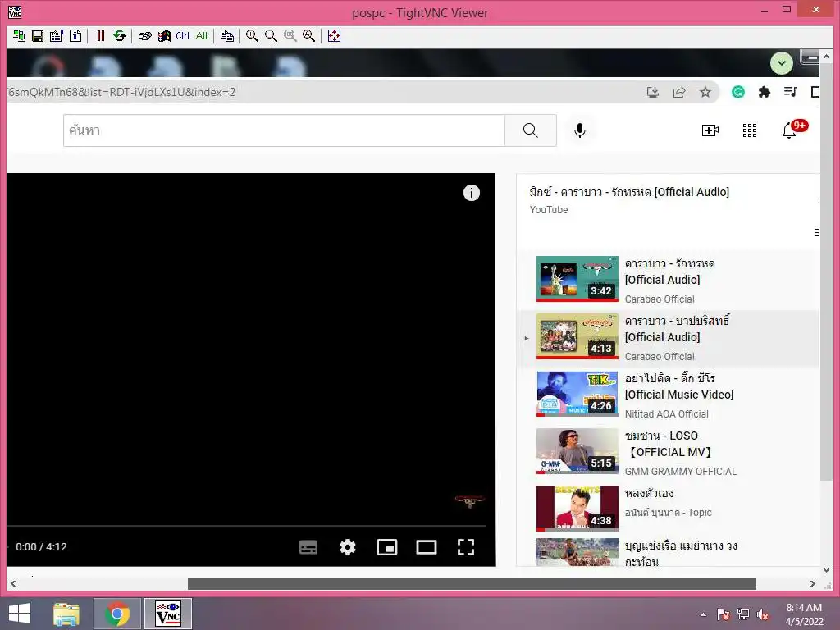
Task: Click right arrow of horizontal scrollbar
Action: tap(813, 583)
